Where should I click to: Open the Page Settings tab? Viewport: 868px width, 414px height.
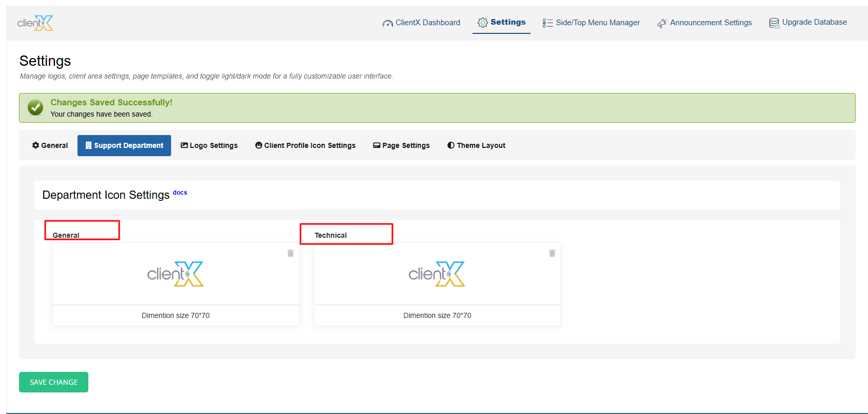[401, 145]
